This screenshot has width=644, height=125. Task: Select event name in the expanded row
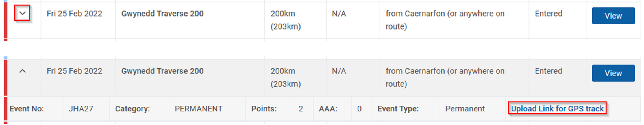pos(162,71)
